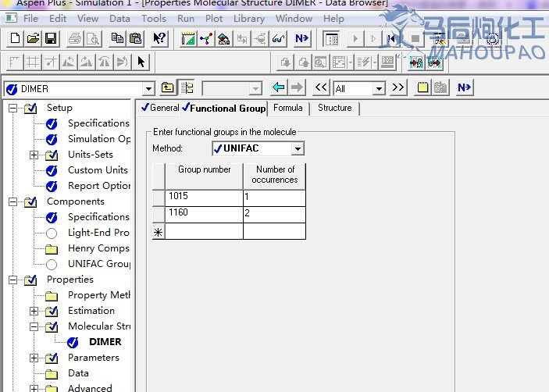The image size is (549, 392).
Task: Click the grid toolbar icon in second row
Action: tap(33, 62)
